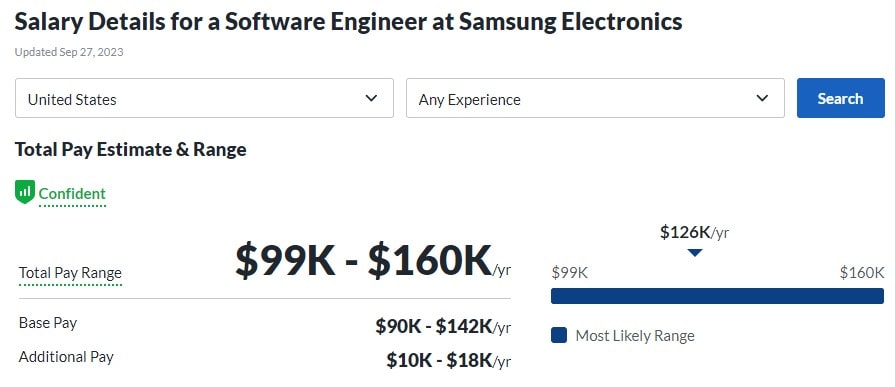Click the Updated Sep 27, 2023 text
The width and height of the screenshot is (895, 387).
[x=69, y=53]
